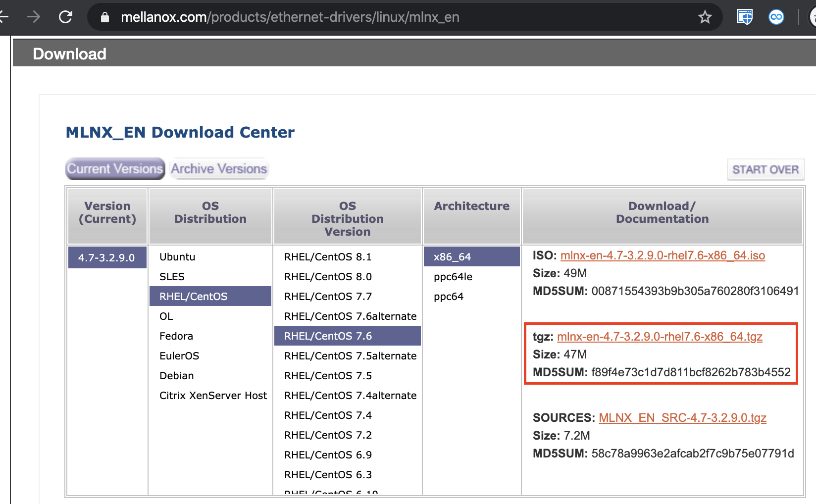Click the START OVER button
The image size is (816, 504).
[765, 170]
